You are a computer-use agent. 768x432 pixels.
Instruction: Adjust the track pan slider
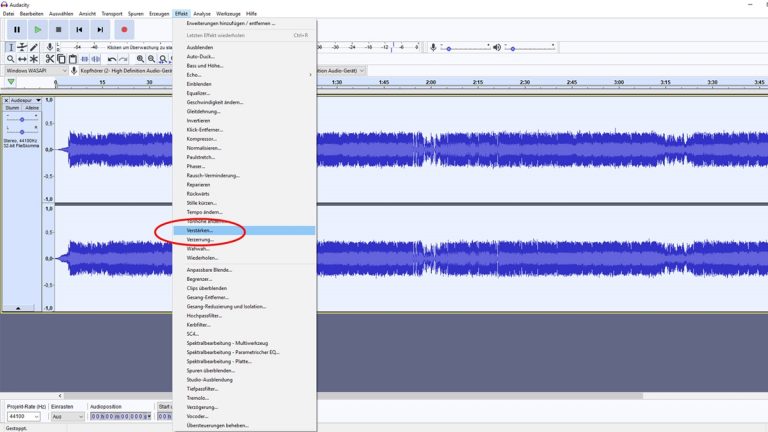(22, 132)
